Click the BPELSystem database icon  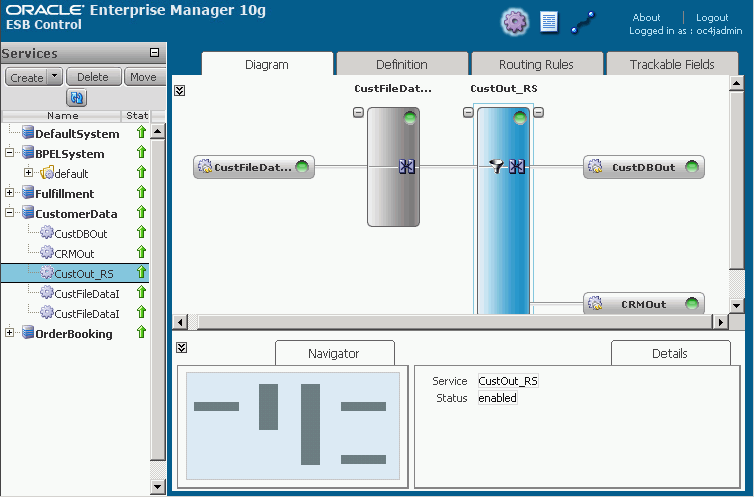28,152
